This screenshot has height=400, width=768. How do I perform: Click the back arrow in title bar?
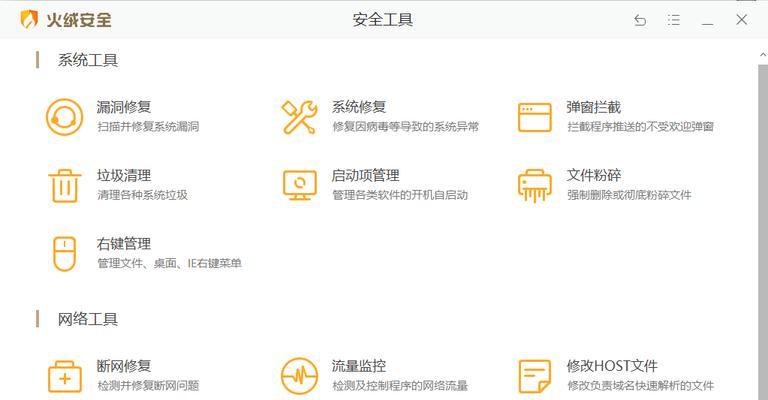pyautogui.click(x=640, y=20)
